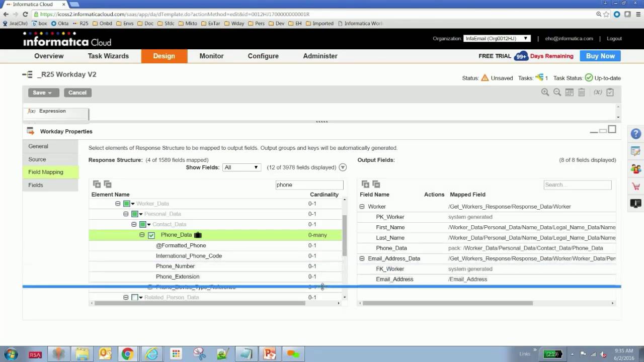Go to the Overview tab
Screen dimensions: 644x362
49,56
